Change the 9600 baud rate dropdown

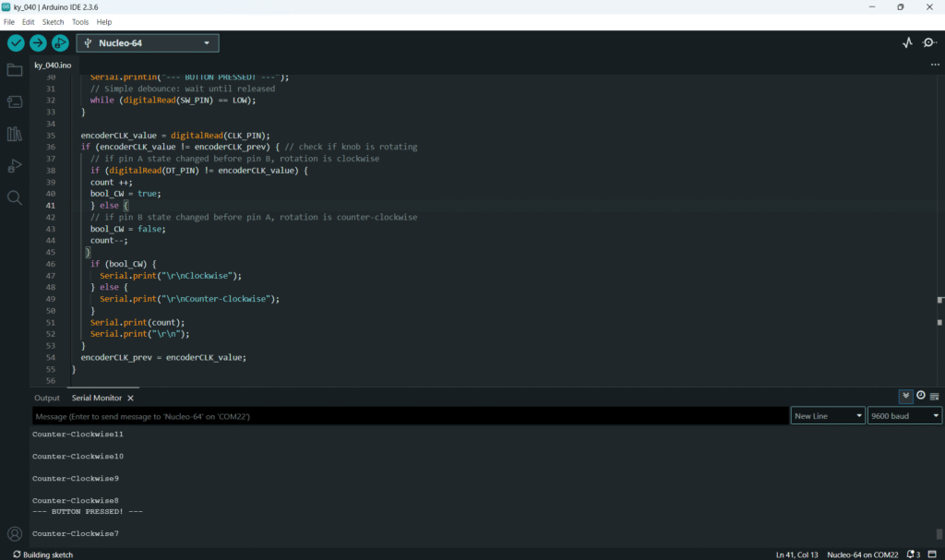click(903, 416)
